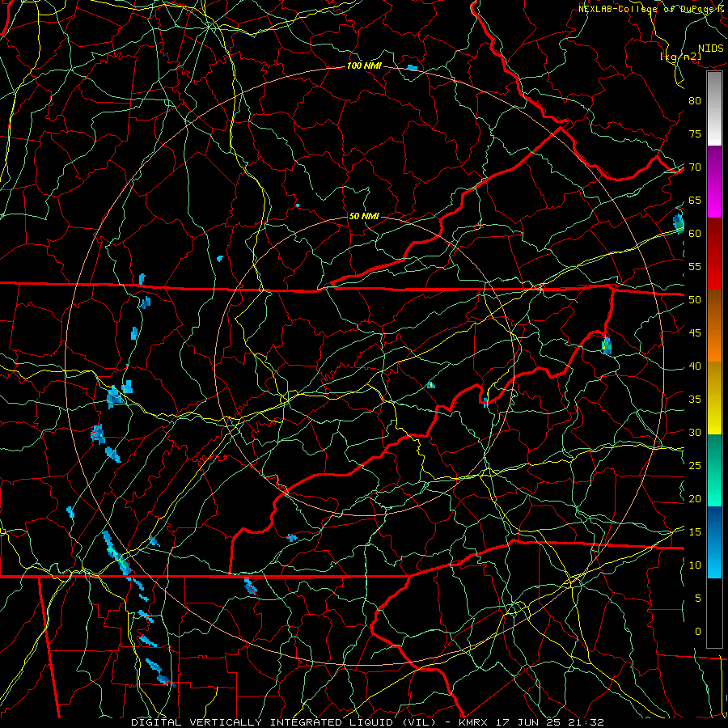Click the white-gray segment of the color bar
The height and width of the screenshot is (728, 728).
point(714,109)
